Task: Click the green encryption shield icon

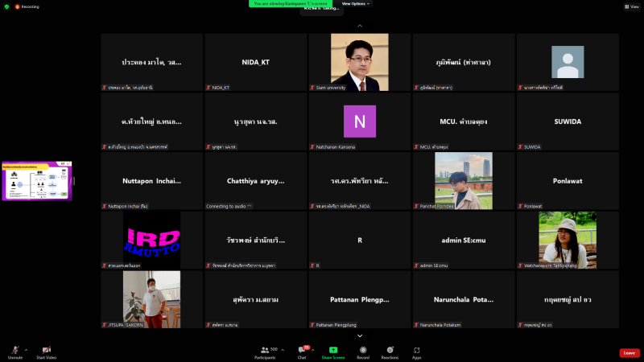Action: (x=6, y=6)
